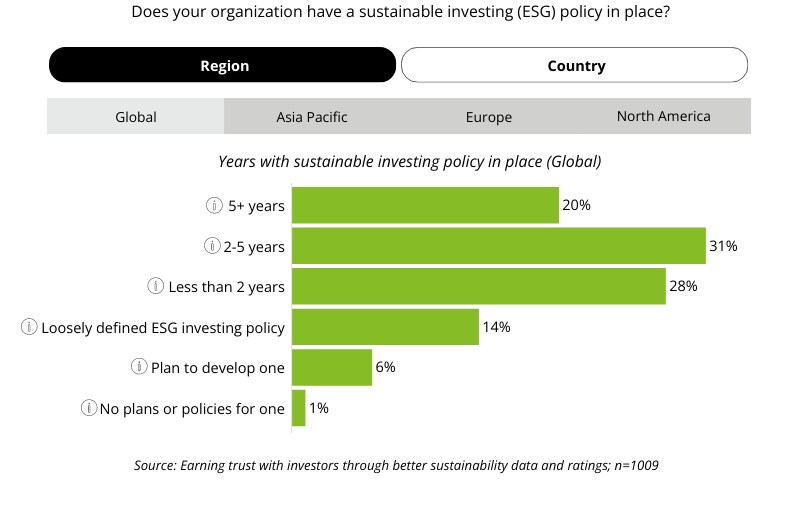This screenshot has height=507, width=800.
Task: Select the Global tab
Action: [x=136, y=117]
